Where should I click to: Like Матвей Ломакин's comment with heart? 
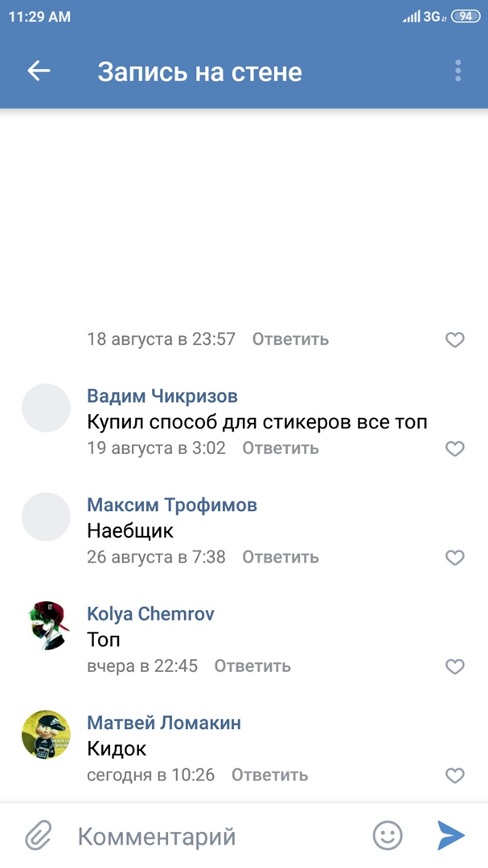pos(455,775)
